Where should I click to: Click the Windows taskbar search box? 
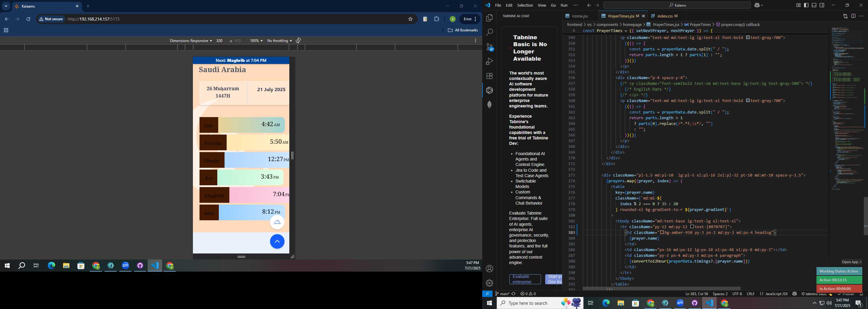coord(540,303)
